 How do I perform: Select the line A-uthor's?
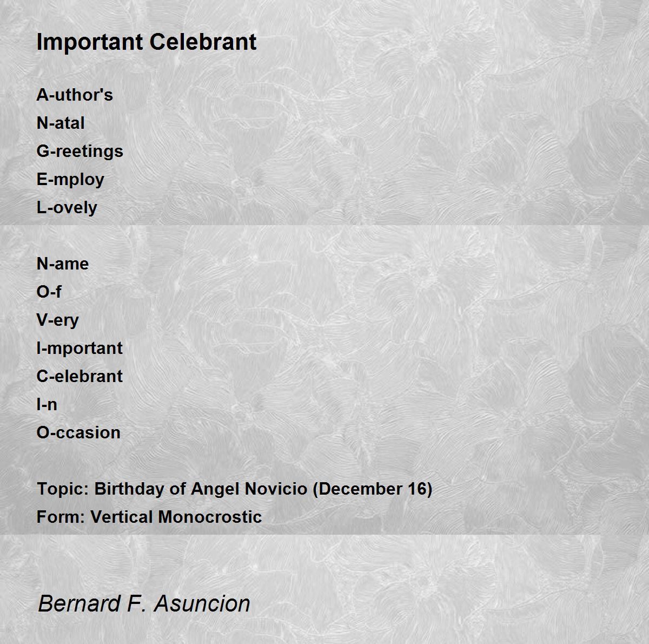click(75, 95)
